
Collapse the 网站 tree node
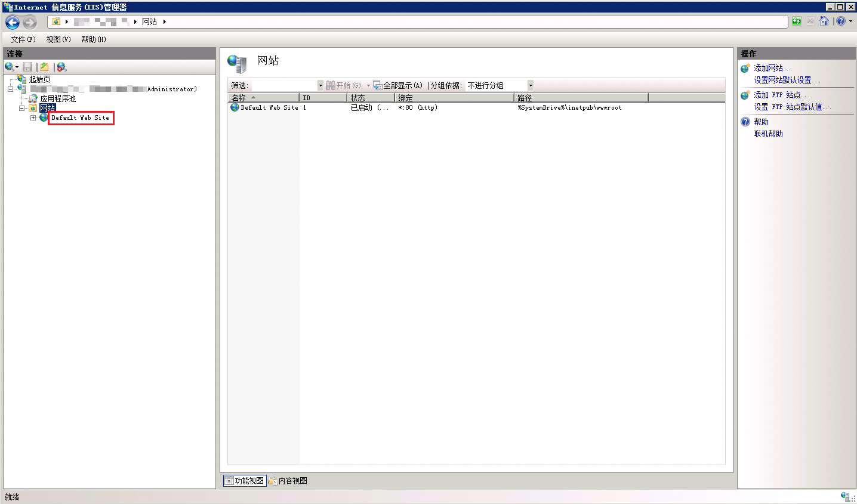point(21,108)
